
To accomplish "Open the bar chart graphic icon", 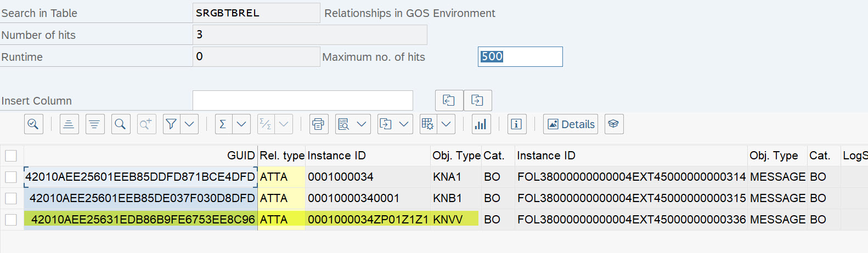I will pyautogui.click(x=481, y=124).
